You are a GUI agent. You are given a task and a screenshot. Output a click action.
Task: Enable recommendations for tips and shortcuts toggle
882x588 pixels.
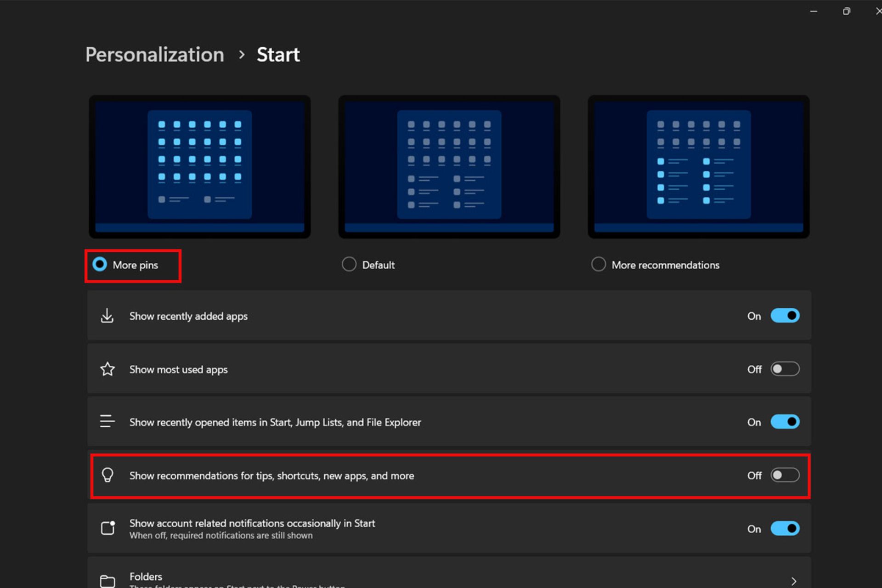tap(785, 475)
